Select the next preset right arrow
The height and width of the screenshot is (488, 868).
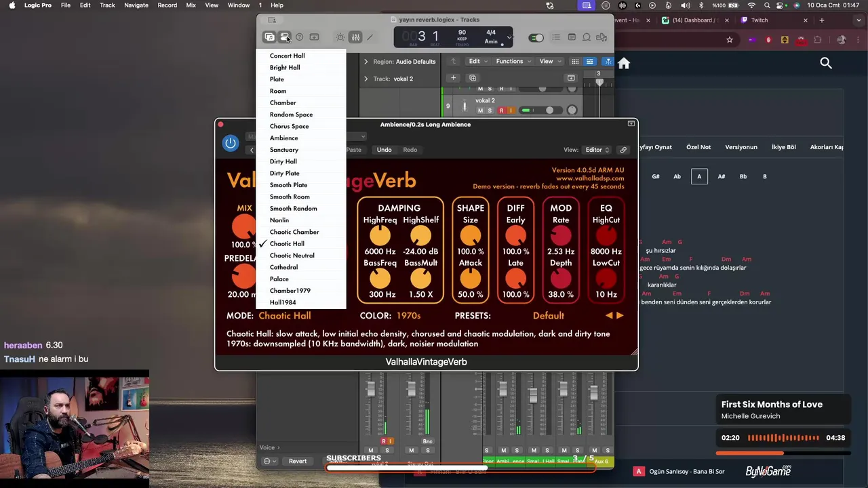(620, 315)
